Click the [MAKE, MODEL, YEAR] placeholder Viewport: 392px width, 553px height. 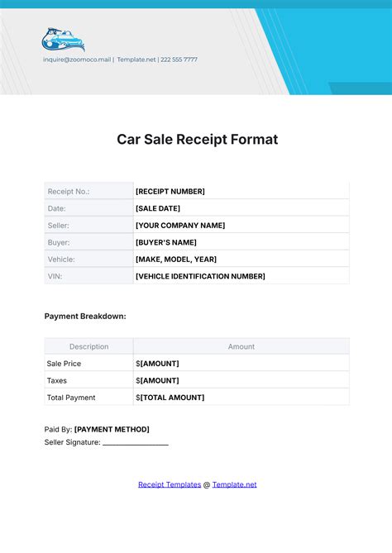tap(176, 259)
